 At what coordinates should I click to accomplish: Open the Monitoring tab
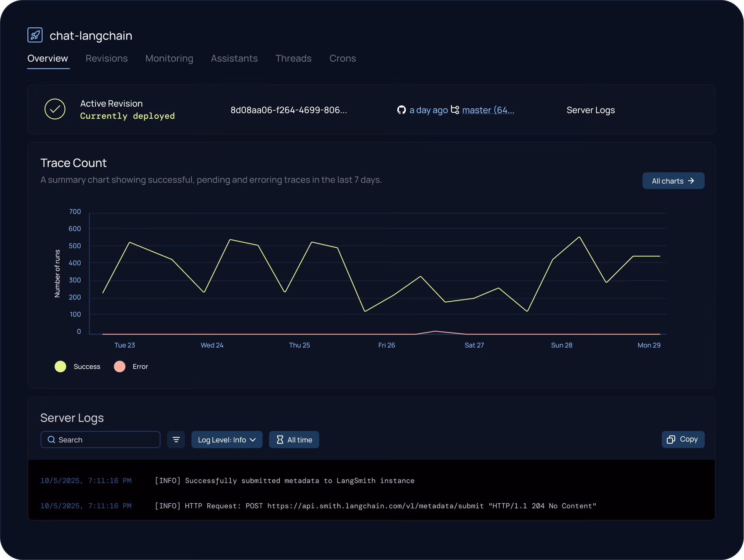[169, 58]
